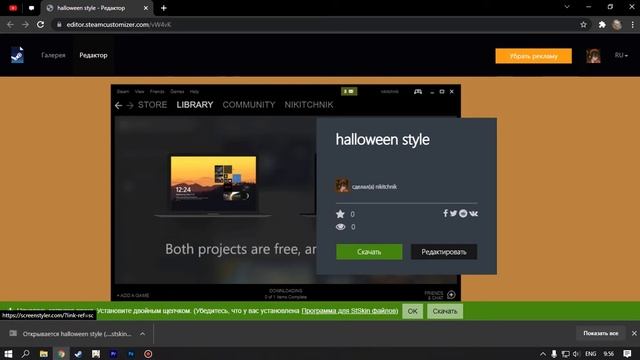Click the ENG language indicator
This screenshot has height=360, width=640.
tap(591, 354)
